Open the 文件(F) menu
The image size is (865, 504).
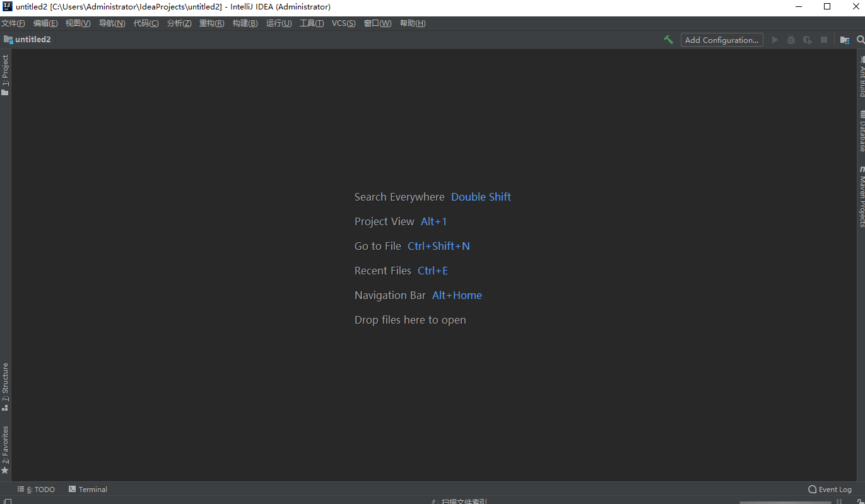pyautogui.click(x=13, y=23)
